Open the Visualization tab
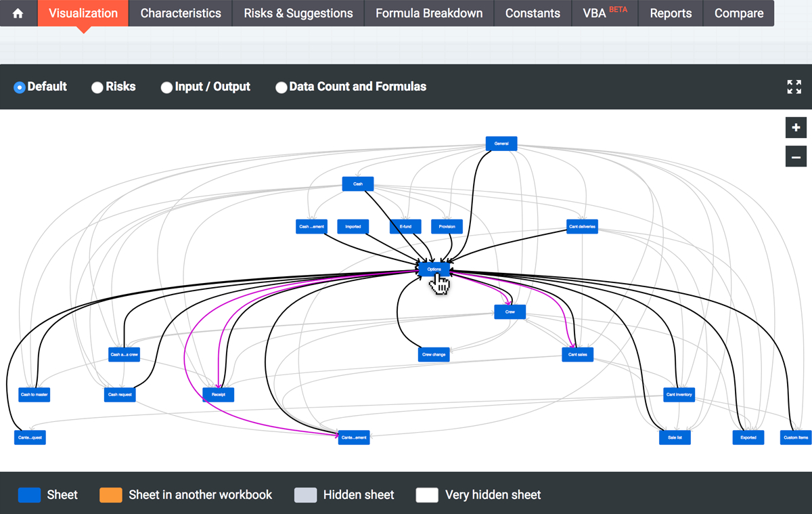This screenshot has width=812, height=514. [x=83, y=14]
